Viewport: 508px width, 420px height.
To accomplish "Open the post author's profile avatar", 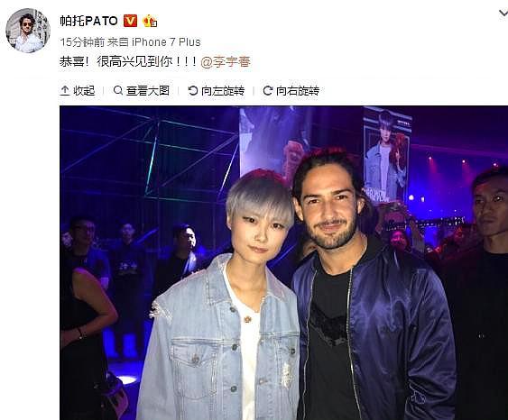I will [28, 31].
